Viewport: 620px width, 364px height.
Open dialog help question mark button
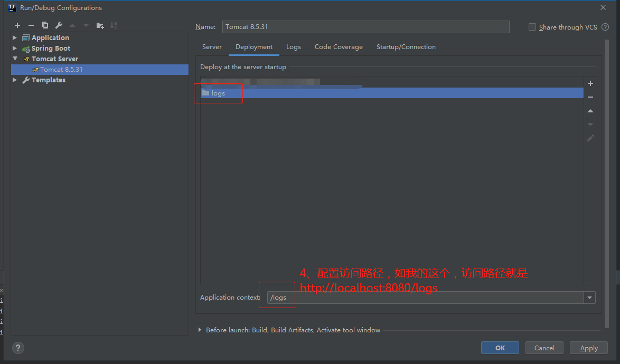(x=18, y=348)
